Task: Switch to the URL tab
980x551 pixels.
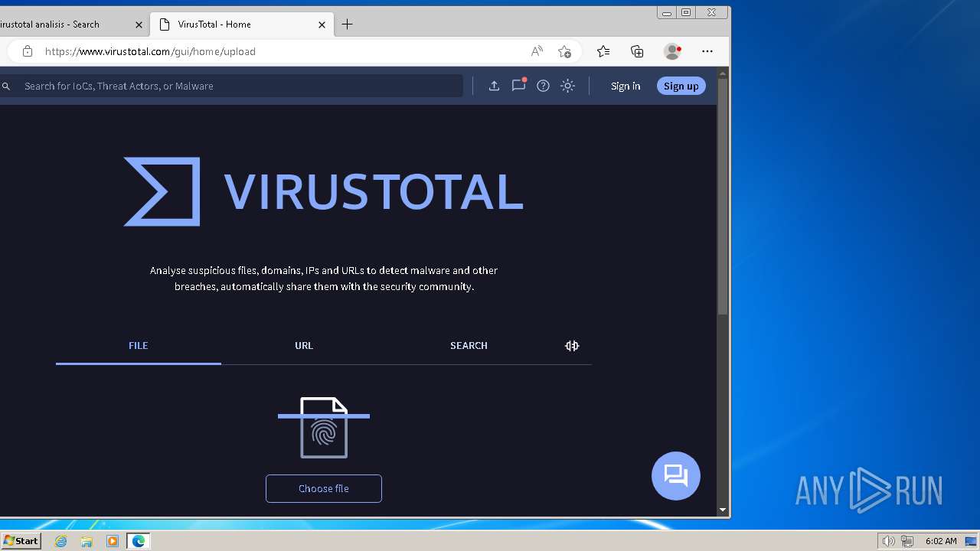Action: click(x=304, y=346)
